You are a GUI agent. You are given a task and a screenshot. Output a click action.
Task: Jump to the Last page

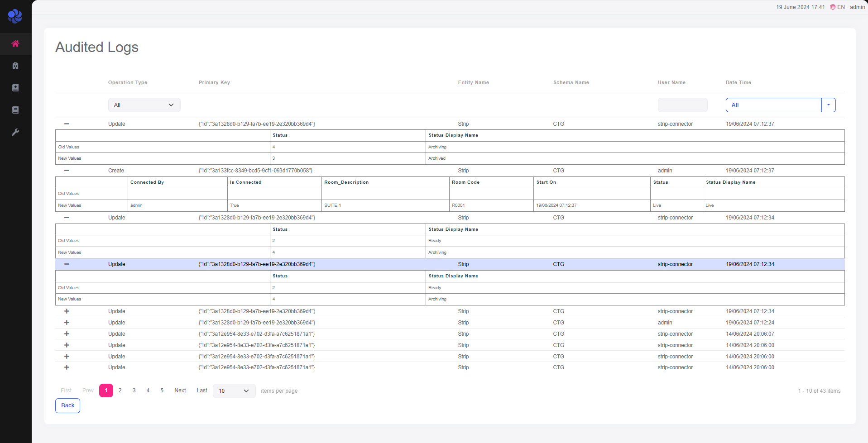[201, 391]
